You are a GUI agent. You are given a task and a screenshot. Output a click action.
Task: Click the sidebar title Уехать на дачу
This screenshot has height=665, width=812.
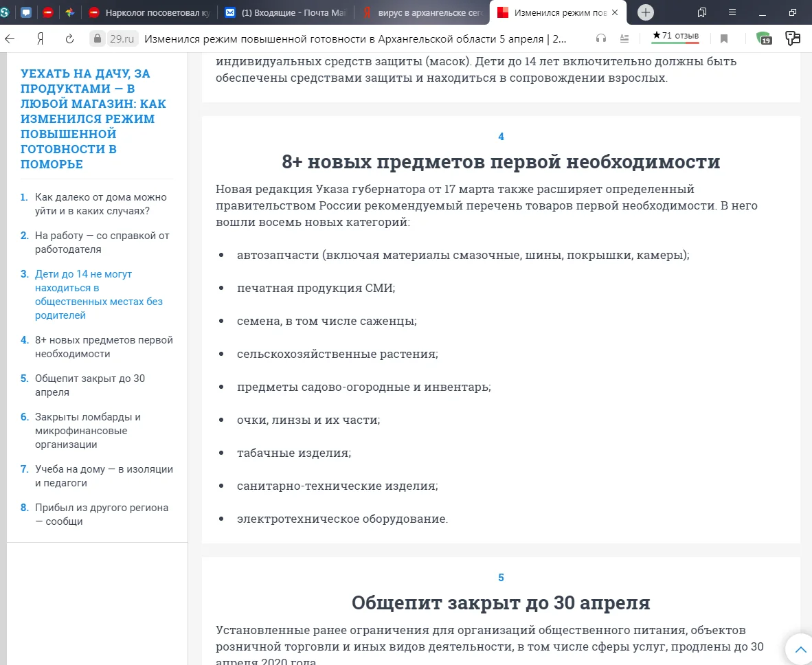click(93, 119)
